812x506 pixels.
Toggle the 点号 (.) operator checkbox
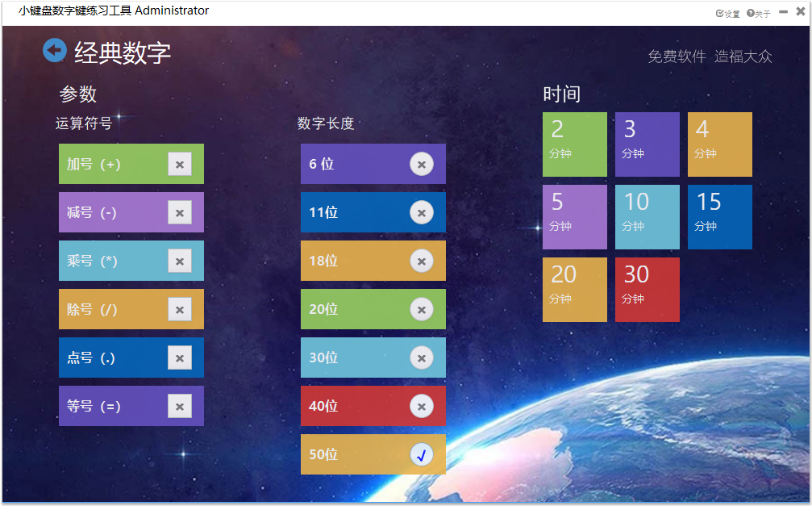coord(180,358)
